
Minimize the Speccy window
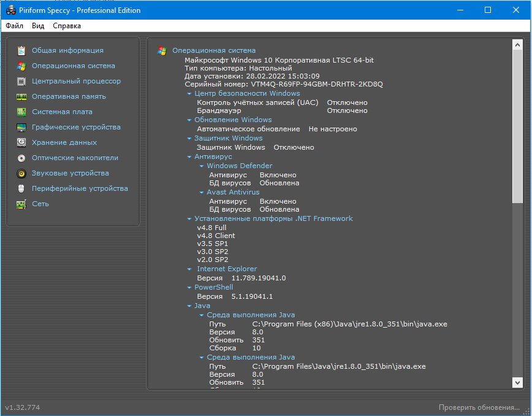click(460, 10)
